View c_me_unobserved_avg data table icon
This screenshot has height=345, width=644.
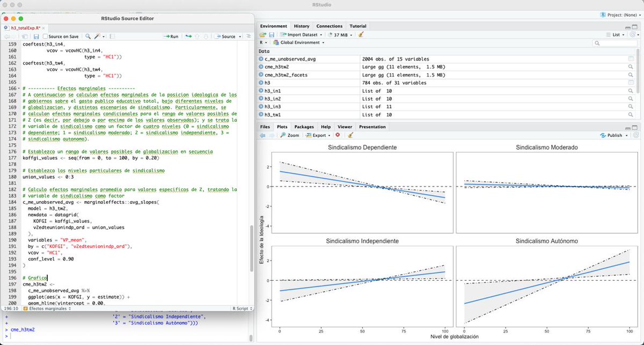coord(631,59)
